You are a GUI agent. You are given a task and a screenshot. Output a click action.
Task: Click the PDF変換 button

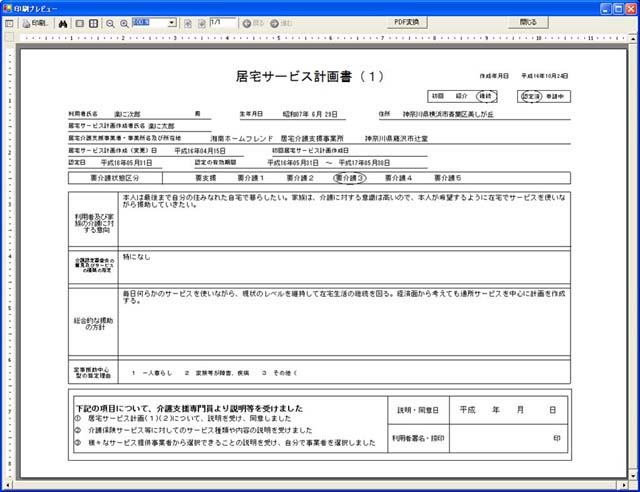tap(407, 22)
